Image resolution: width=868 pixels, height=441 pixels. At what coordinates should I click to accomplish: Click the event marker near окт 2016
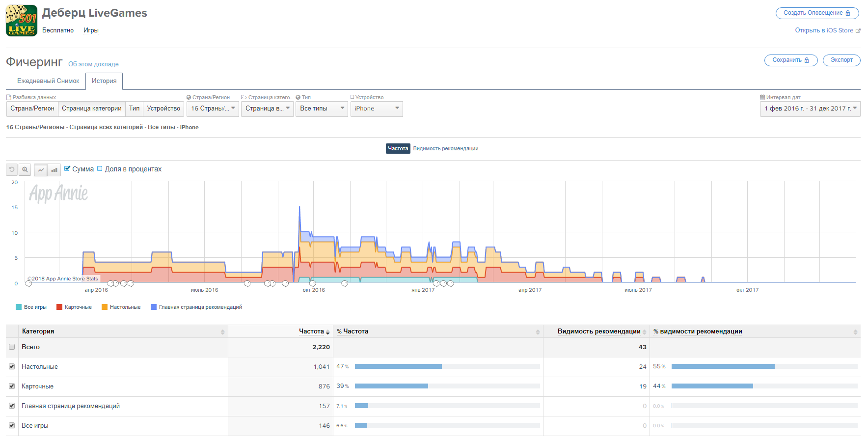(x=312, y=283)
